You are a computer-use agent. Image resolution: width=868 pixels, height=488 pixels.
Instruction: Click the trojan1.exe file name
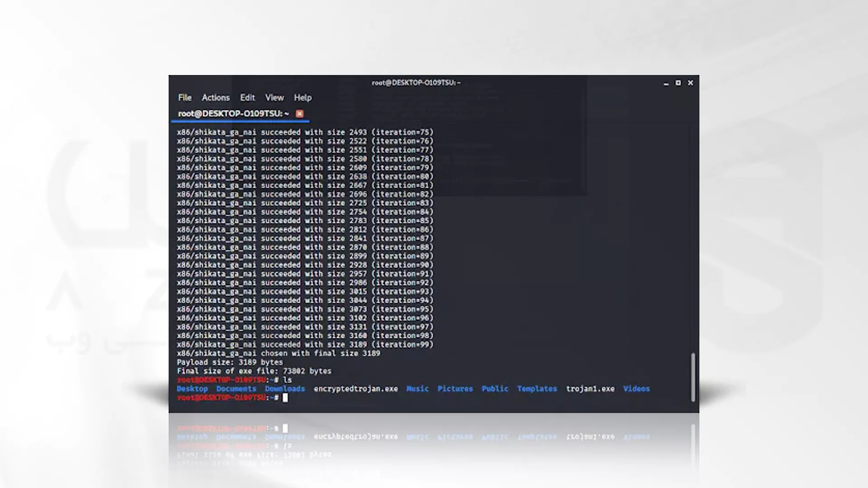click(x=590, y=389)
